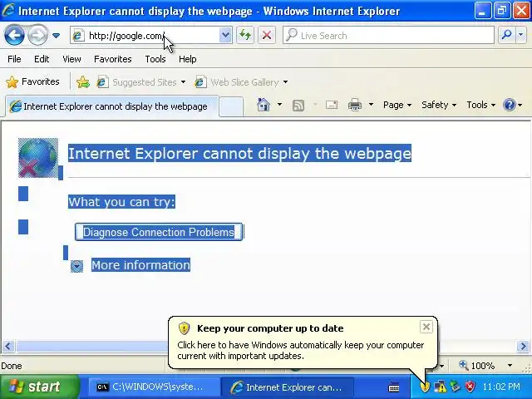Open Web Slice Gallery link
Screen dimensions: 532x399
point(238,82)
